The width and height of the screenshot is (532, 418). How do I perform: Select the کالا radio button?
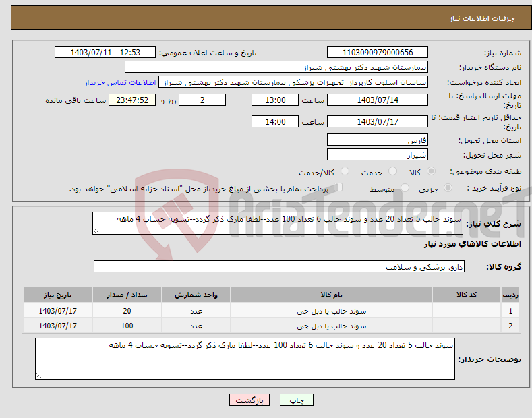pyautogui.click(x=431, y=171)
